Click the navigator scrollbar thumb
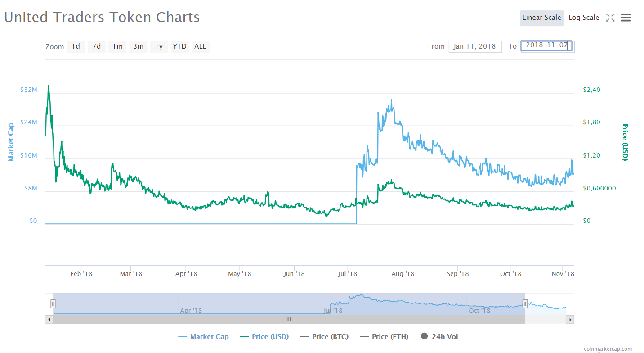Image resolution: width=644 pixels, height=353 pixels. pos(289,319)
